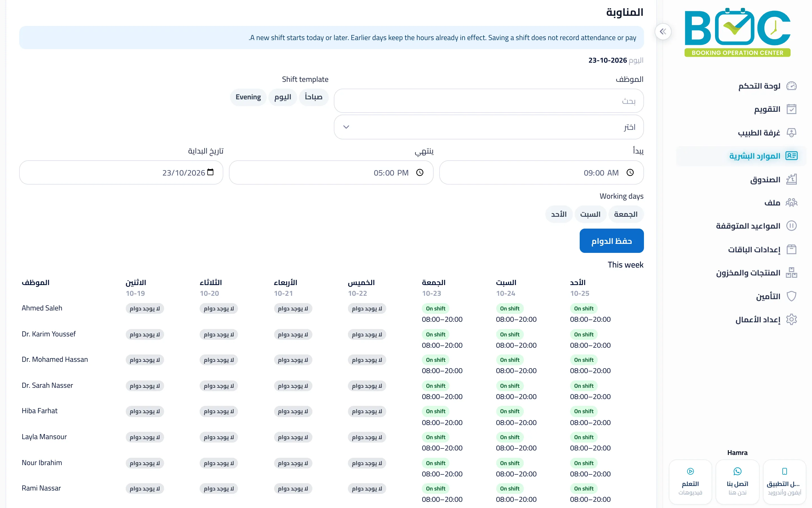Open the المنتجات والمخزون boxes icon
Image resolution: width=812 pixels, height=508 pixels.
(791, 272)
